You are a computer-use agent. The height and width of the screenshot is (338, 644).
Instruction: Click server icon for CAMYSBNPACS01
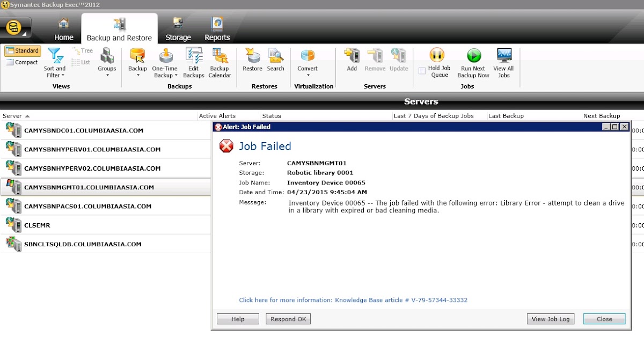pyautogui.click(x=13, y=205)
